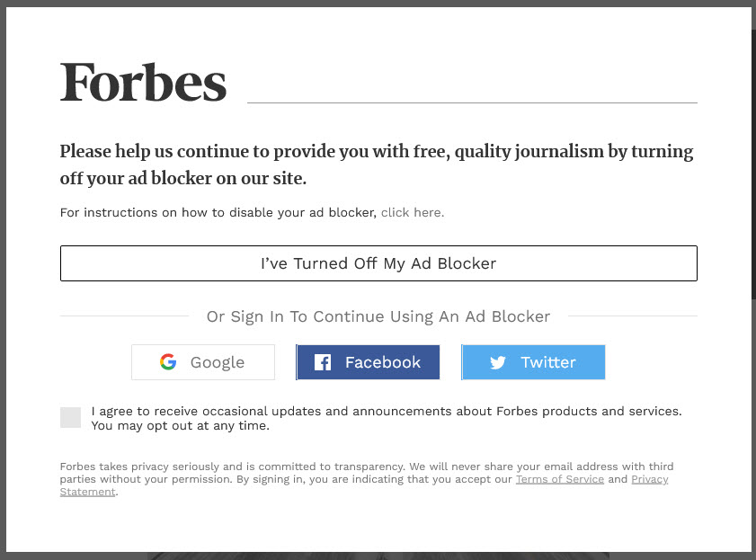The image size is (756, 560).
Task: Choose the Twitter sign-in button text
Action: click(x=548, y=362)
